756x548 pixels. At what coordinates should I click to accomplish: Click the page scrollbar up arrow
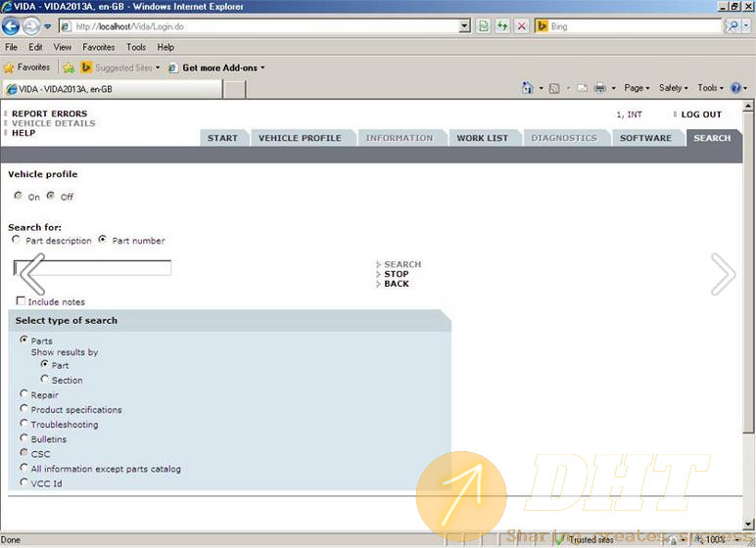(x=748, y=106)
